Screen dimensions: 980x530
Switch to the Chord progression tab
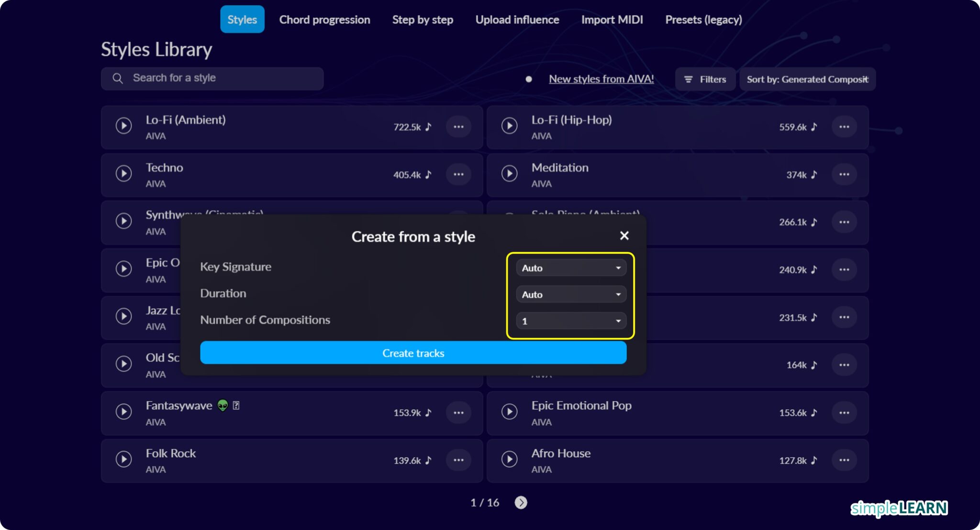[x=324, y=20]
